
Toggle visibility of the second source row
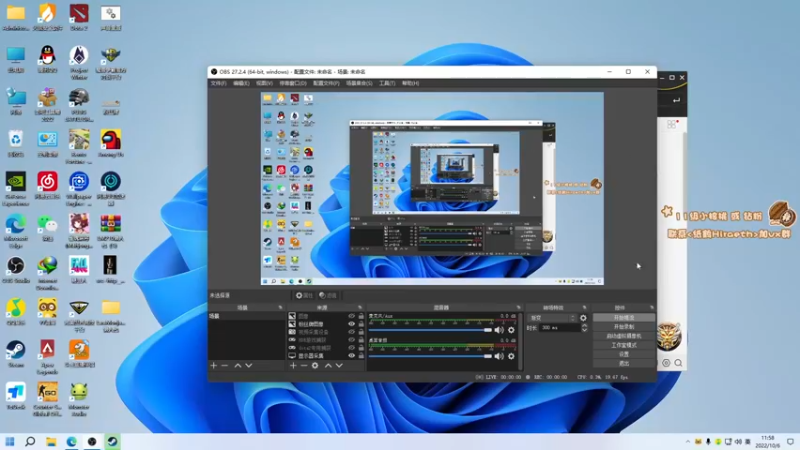pyautogui.click(x=352, y=324)
